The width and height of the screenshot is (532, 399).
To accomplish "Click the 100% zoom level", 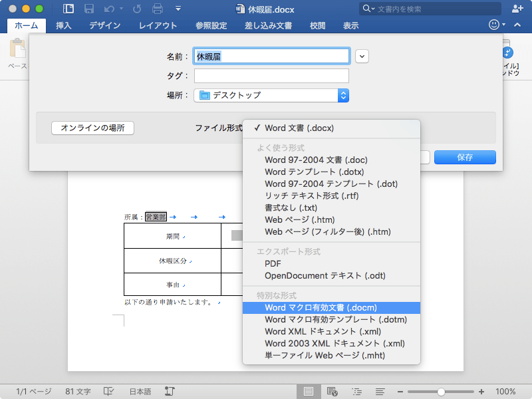I will click(505, 392).
